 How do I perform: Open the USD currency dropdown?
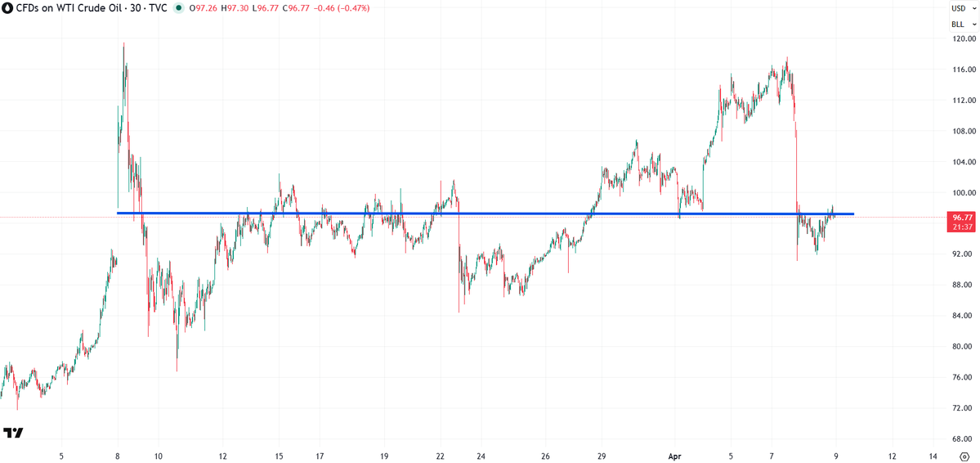[x=963, y=8]
